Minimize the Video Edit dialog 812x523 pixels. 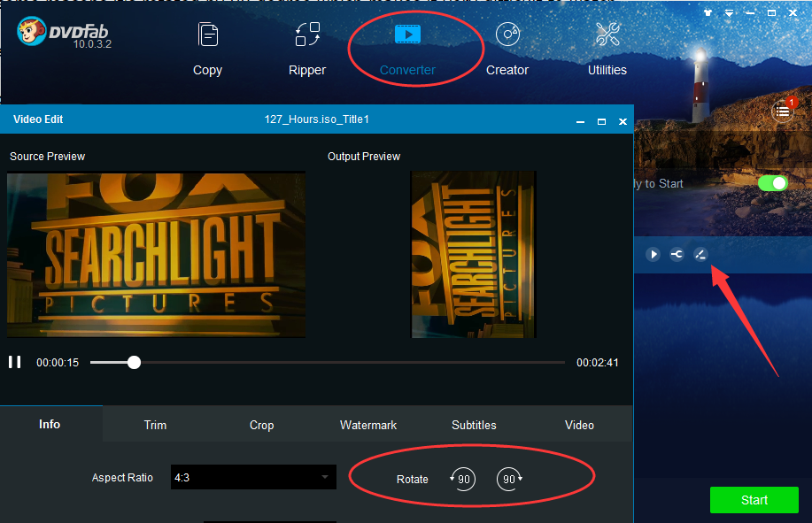(x=581, y=121)
